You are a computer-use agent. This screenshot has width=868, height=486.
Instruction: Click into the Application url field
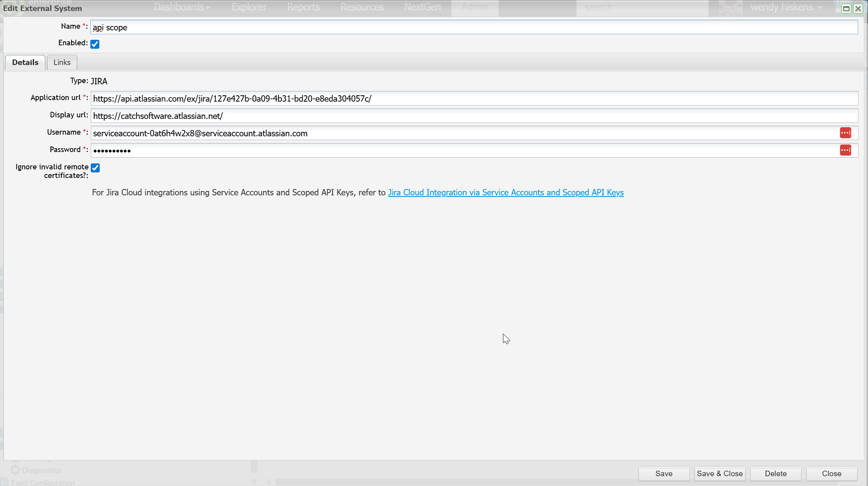[473, 99]
